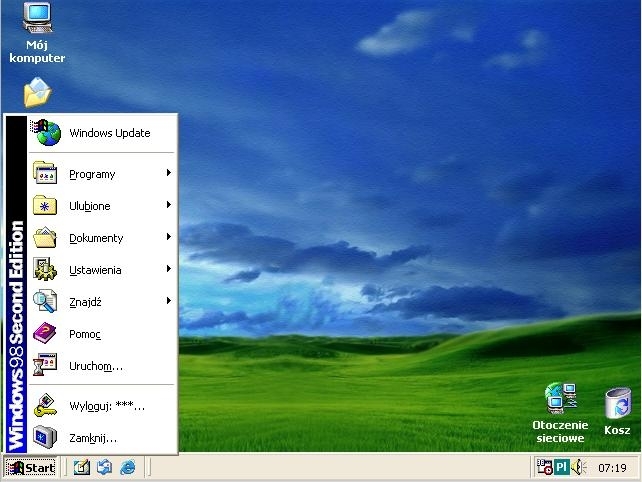Select Znajdź in Start menu
This screenshot has height=482, width=642.
(x=102, y=301)
